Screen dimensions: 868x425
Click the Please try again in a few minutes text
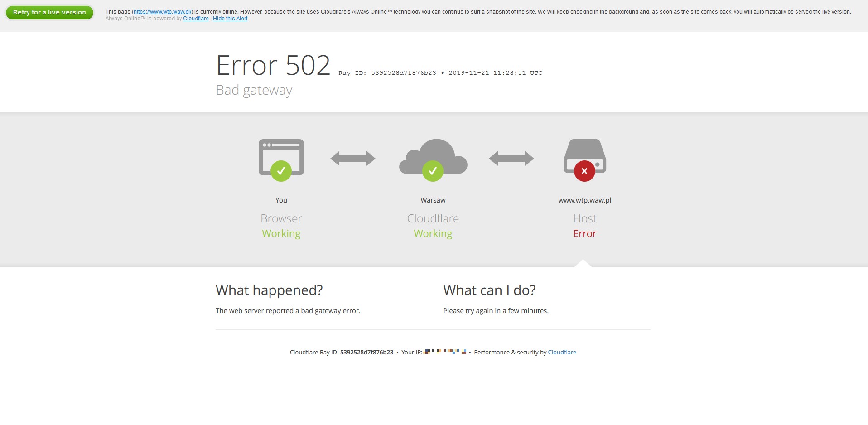coord(496,311)
